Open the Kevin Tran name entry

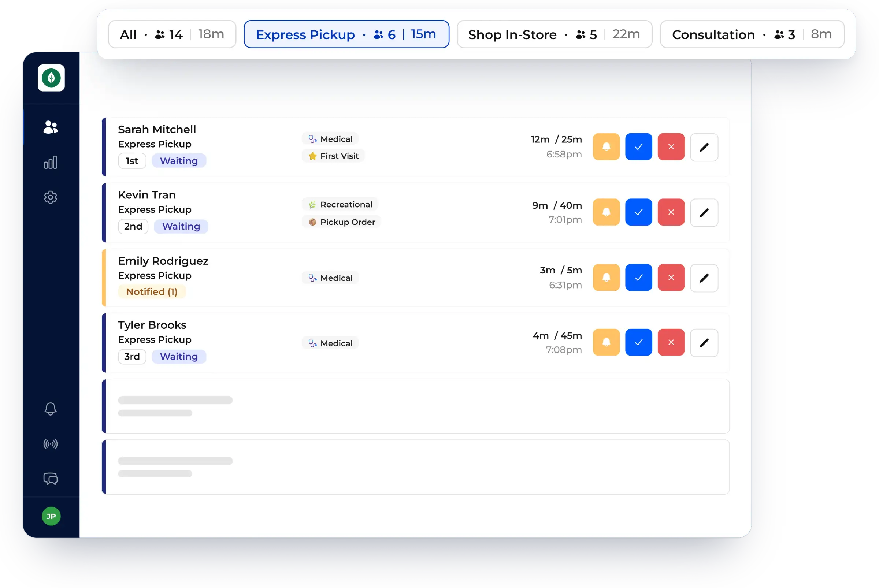click(147, 195)
